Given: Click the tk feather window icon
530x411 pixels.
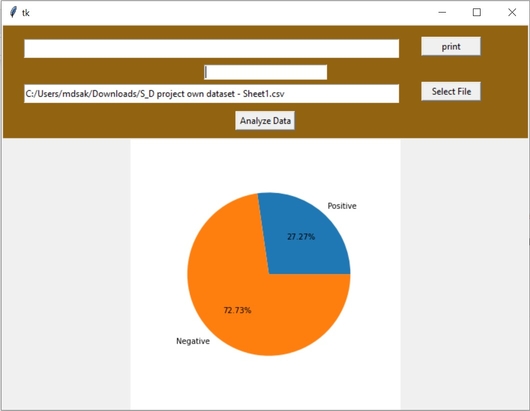Looking at the screenshot, I should 13,12.
